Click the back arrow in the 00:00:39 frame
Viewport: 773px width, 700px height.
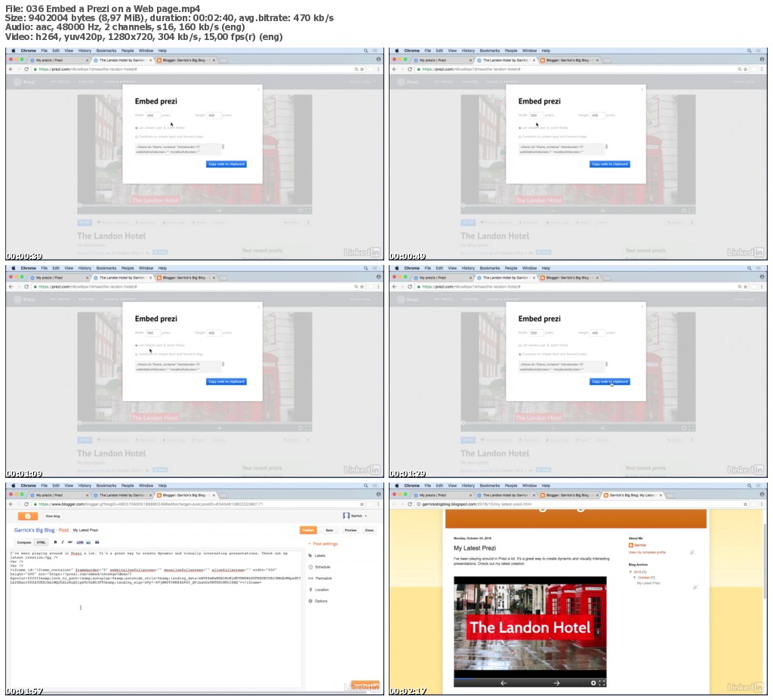pos(11,69)
